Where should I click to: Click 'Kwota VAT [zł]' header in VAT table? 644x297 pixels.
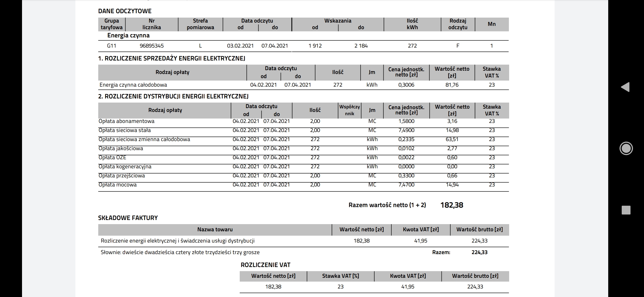coord(408,276)
